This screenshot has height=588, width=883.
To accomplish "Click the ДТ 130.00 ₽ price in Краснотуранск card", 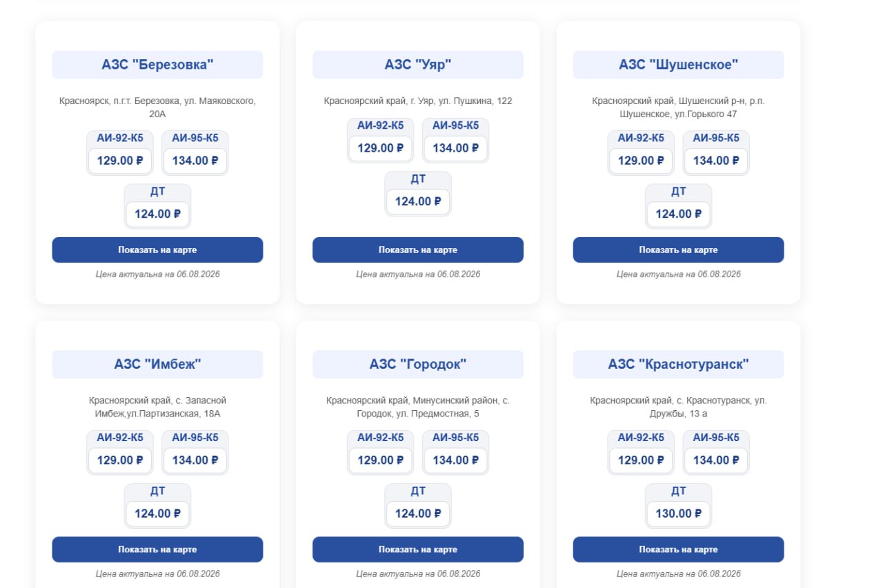I will click(678, 514).
